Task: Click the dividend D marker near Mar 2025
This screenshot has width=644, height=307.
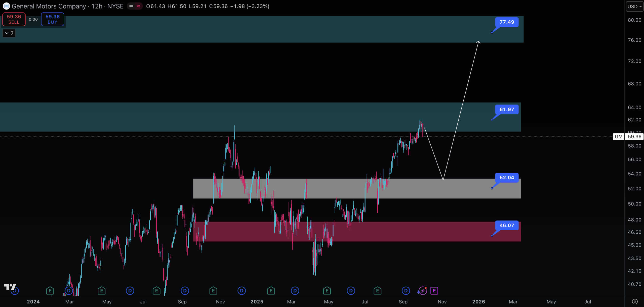Action: click(295, 291)
